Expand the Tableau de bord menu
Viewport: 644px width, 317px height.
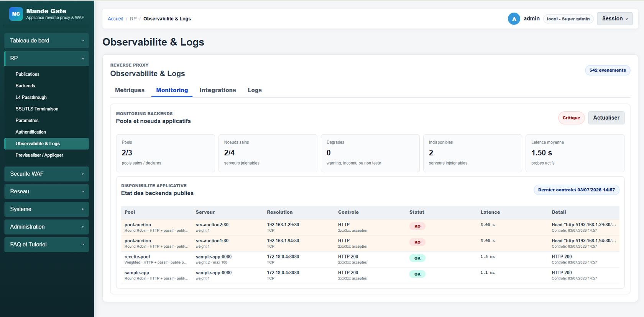click(x=47, y=41)
